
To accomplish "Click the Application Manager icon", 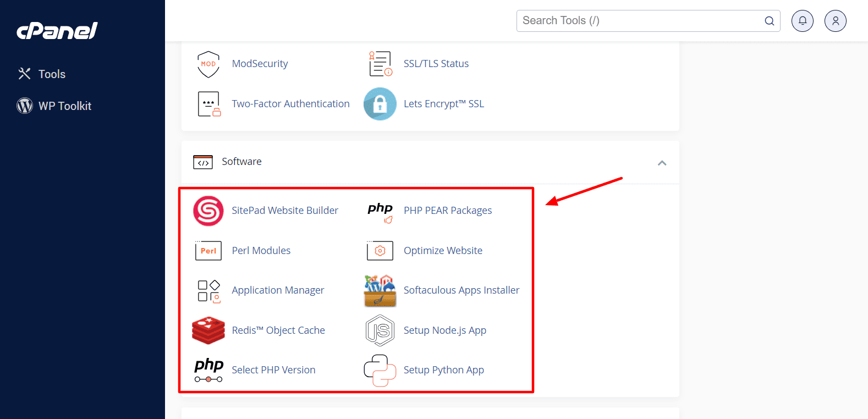I will (208, 291).
